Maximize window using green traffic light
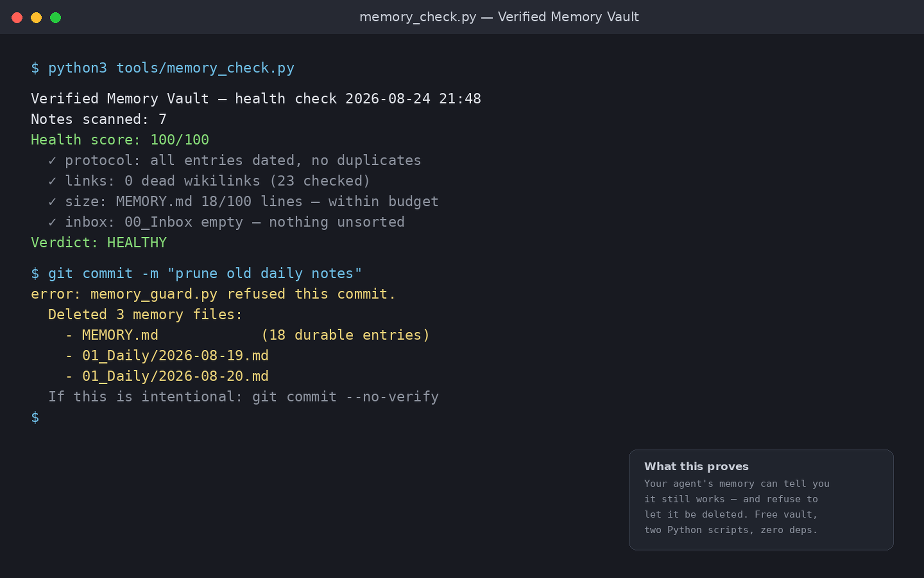This screenshot has height=578, width=924. [56, 18]
